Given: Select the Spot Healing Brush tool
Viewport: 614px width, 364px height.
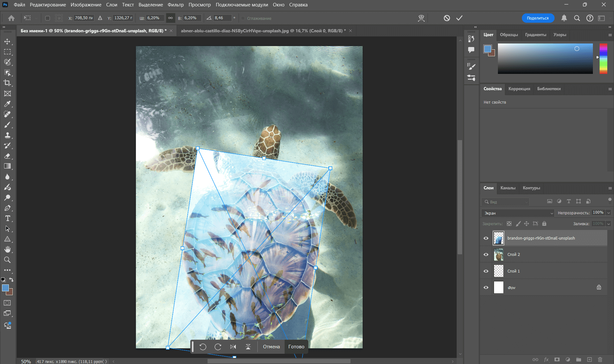Looking at the screenshot, I should [7, 114].
